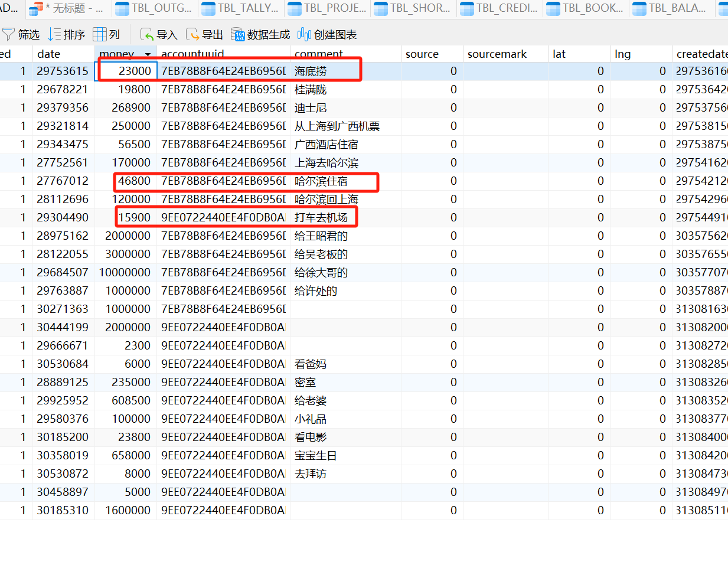Switch to the TBL_TALLY... tab
The width and height of the screenshot is (728, 578).
240,8
